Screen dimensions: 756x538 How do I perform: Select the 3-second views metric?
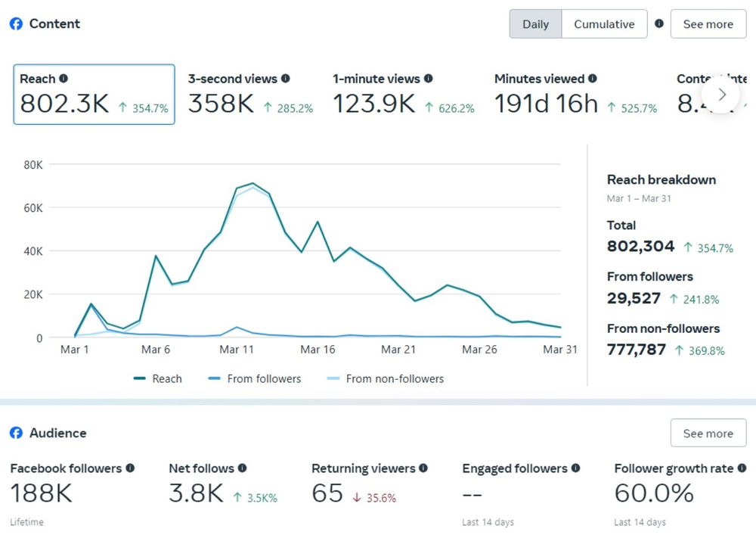[x=251, y=94]
